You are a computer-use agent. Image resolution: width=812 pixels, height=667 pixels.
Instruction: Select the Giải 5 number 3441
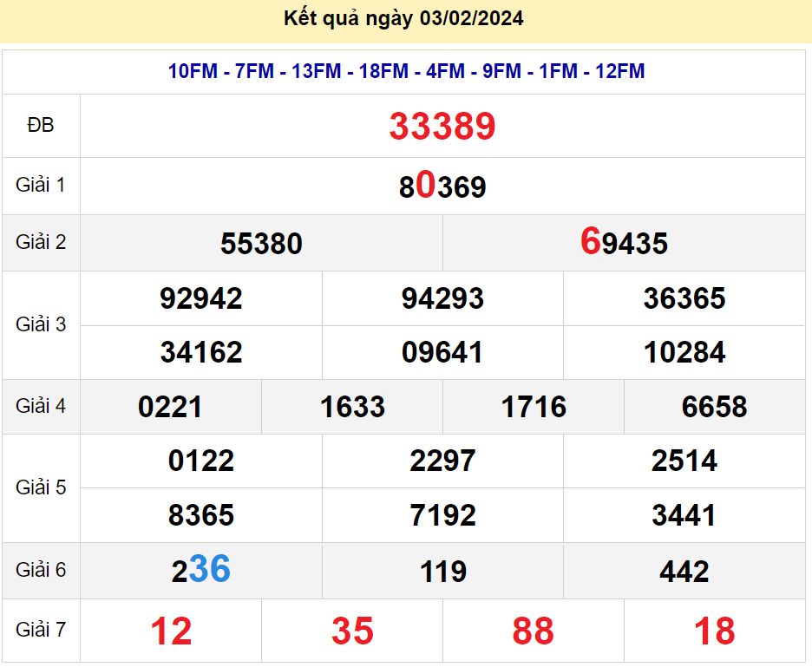click(x=684, y=515)
